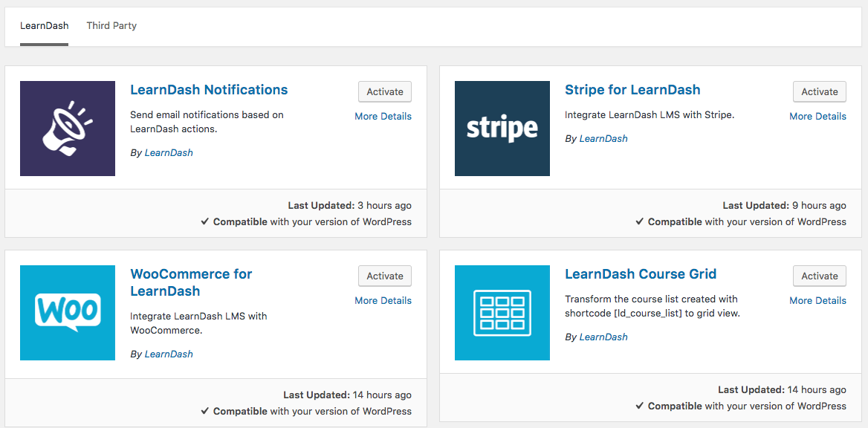Activate LearnDash Course Grid
The width and height of the screenshot is (868, 428).
819,276
